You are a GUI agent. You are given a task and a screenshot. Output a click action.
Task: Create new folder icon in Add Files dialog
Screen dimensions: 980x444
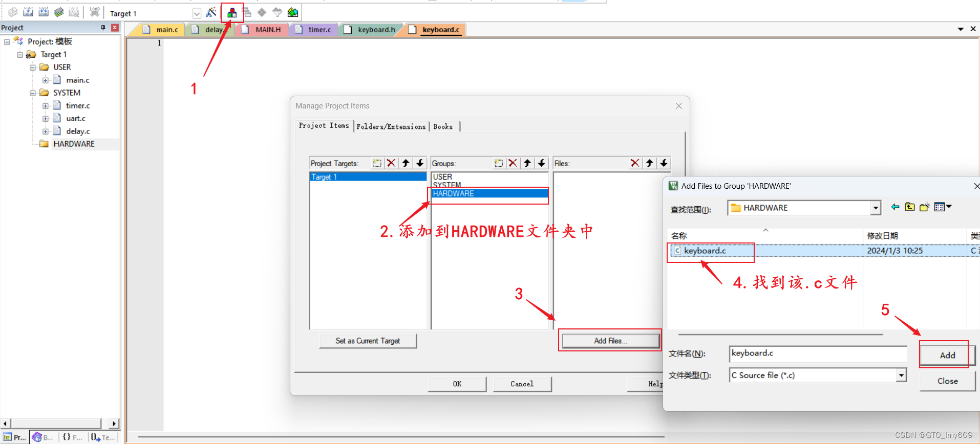coord(925,207)
